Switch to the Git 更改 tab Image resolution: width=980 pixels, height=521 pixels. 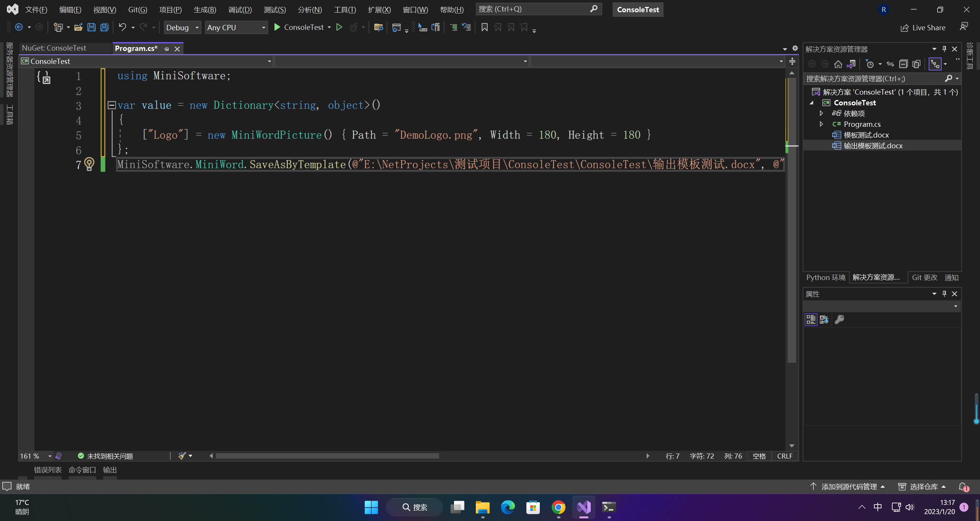pyautogui.click(x=924, y=277)
